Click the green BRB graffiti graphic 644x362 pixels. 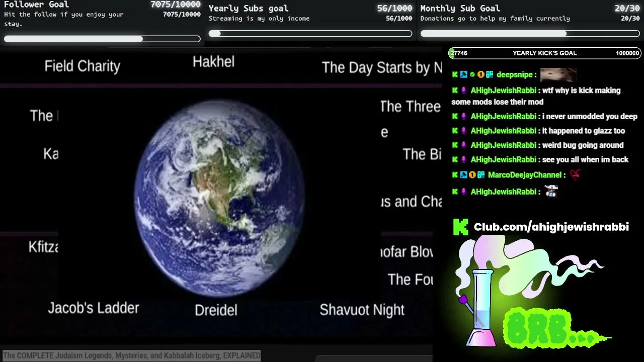[556, 328]
